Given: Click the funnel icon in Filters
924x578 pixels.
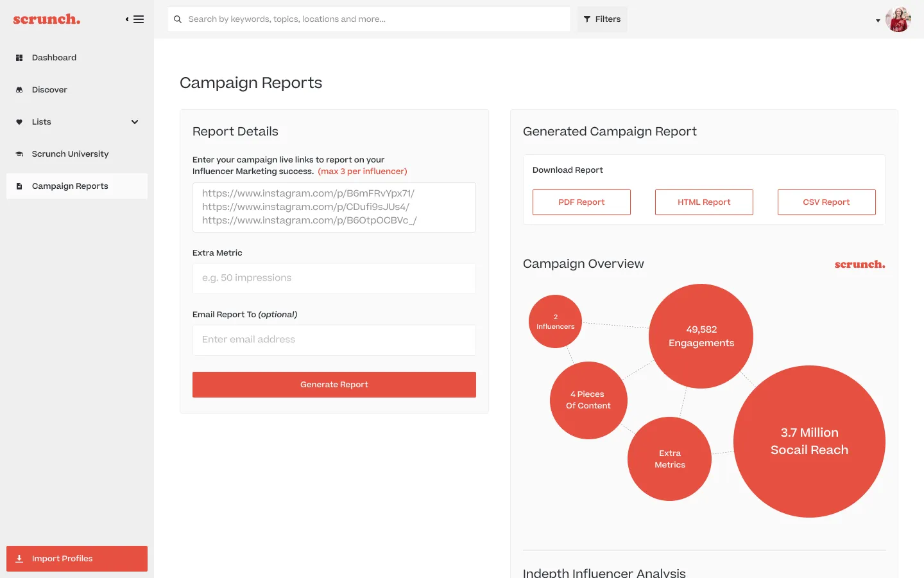Looking at the screenshot, I should click(587, 19).
